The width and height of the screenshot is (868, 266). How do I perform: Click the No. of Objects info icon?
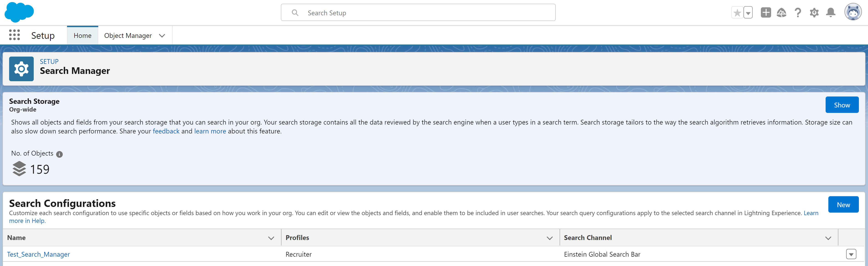point(59,154)
